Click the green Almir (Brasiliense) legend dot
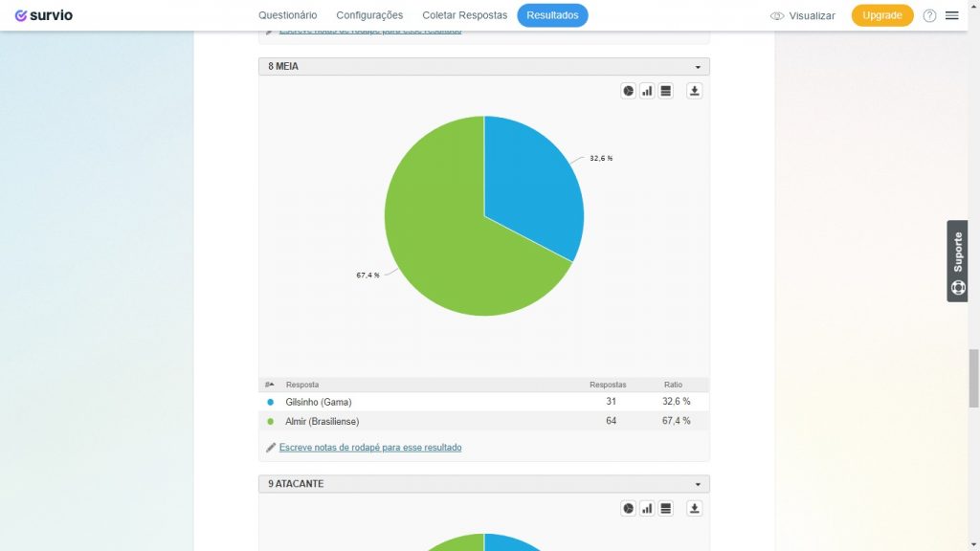This screenshot has height=551, width=980. tap(270, 421)
